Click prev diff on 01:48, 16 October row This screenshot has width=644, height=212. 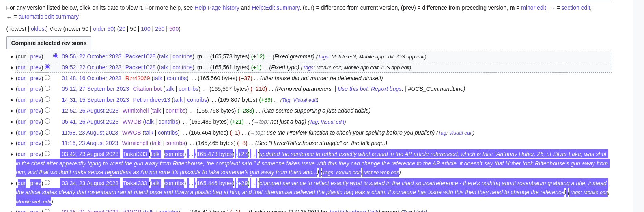(36, 78)
